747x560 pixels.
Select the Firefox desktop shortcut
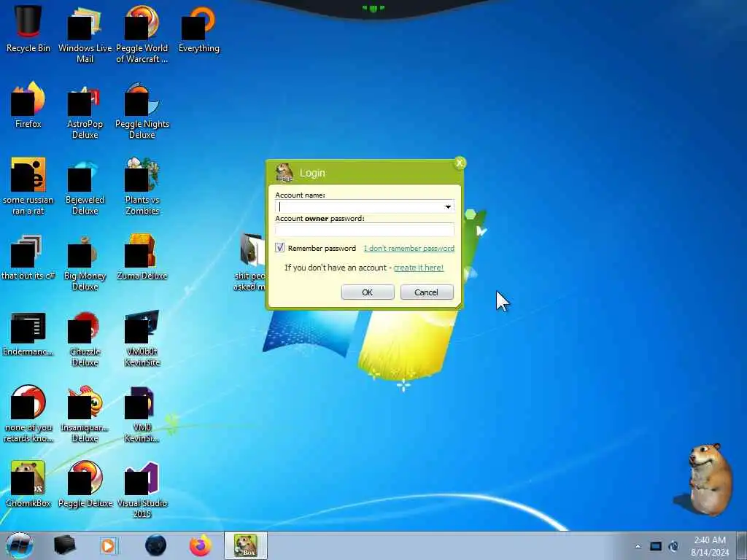[x=28, y=105]
